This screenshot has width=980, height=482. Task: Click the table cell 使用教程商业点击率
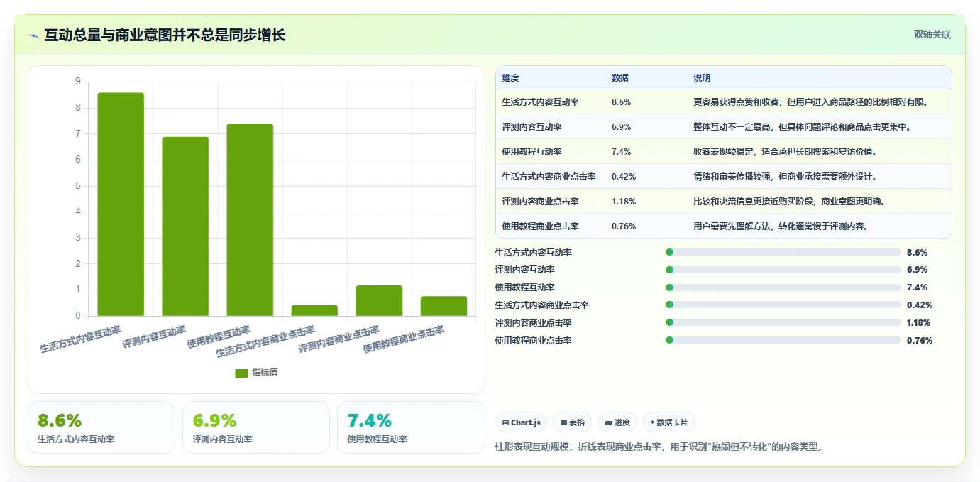pyautogui.click(x=540, y=226)
